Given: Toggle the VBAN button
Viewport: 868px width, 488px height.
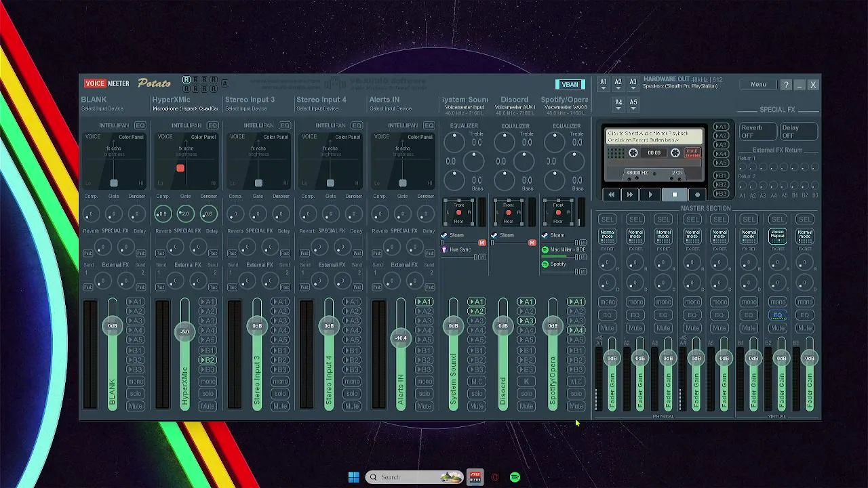Looking at the screenshot, I should [570, 85].
